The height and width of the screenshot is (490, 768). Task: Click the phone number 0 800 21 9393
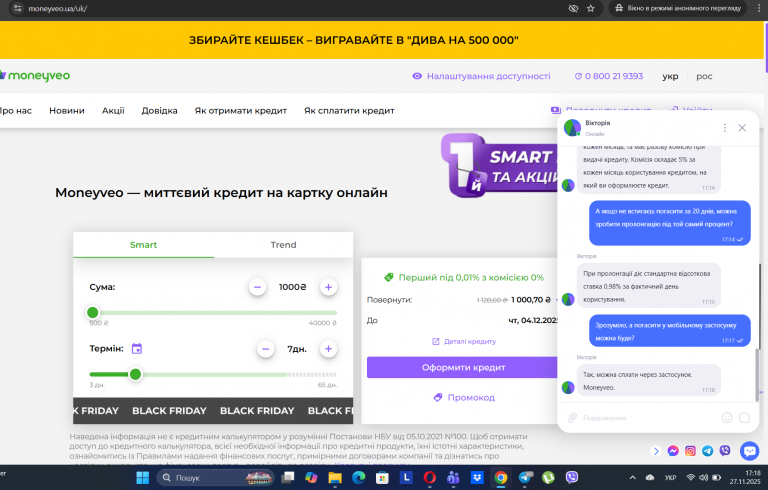[x=609, y=76]
